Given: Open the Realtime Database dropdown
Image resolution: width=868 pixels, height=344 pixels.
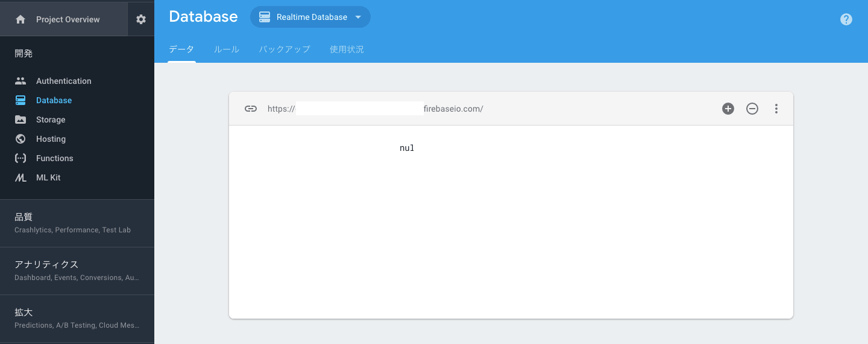Looking at the screenshot, I should (x=310, y=17).
